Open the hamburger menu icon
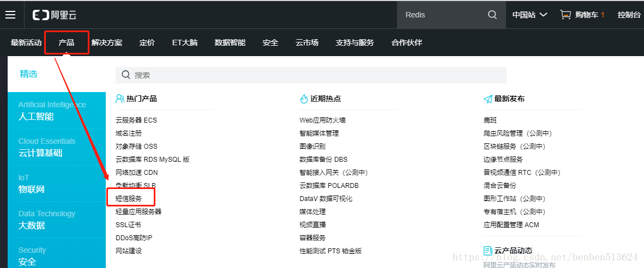This screenshot has width=644, height=268. 10,15
